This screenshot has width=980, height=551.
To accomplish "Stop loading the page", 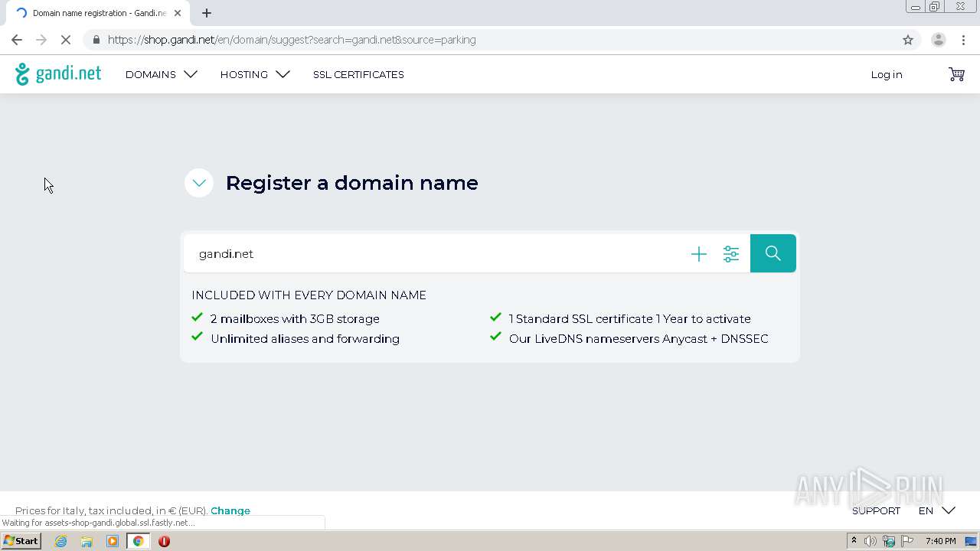I will point(66,40).
